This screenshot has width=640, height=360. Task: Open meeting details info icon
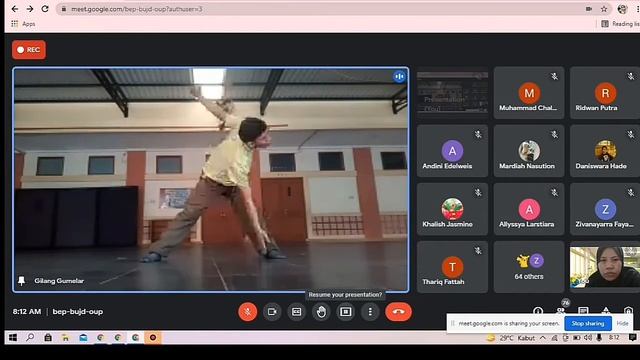point(538,311)
